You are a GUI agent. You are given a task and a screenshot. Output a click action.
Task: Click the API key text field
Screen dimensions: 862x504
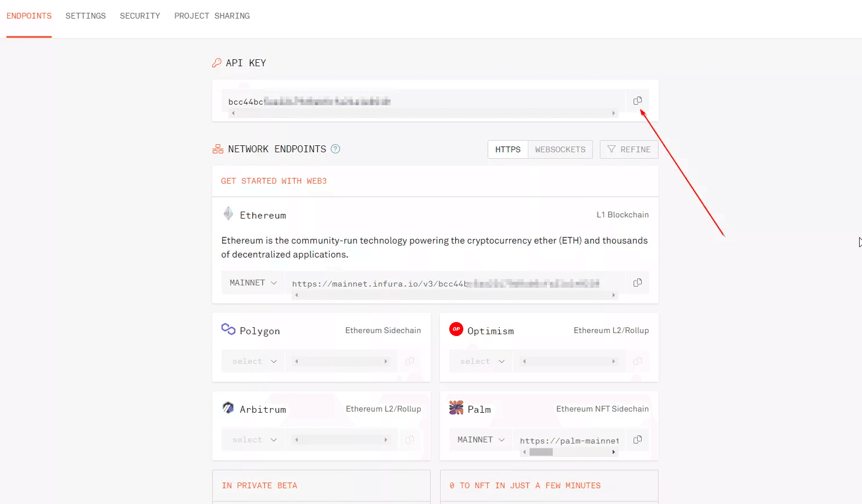coord(423,102)
